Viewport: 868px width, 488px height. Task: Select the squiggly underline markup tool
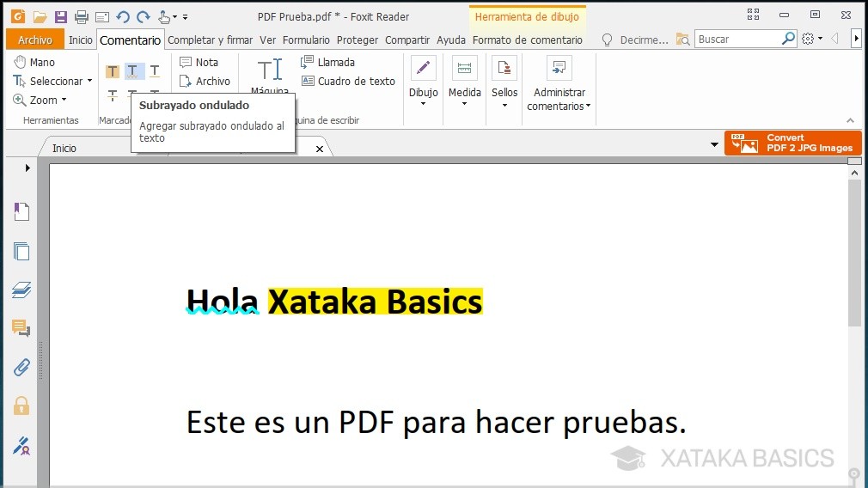[x=133, y=71]
